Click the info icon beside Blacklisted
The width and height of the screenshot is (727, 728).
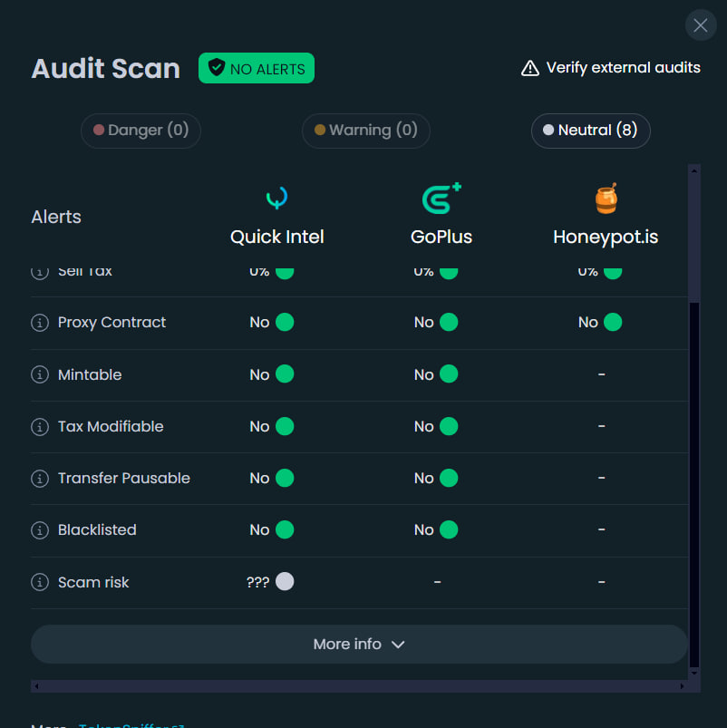[x=40, y=529]
